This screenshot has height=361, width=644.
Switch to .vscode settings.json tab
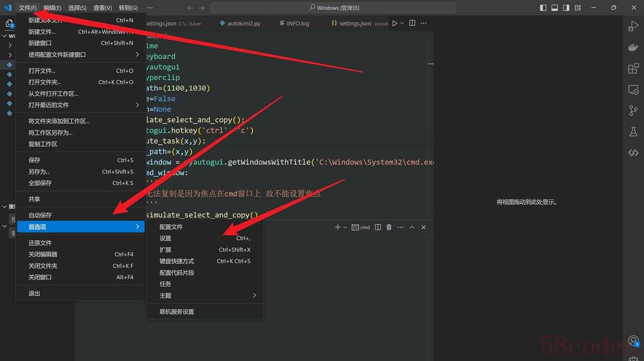pyautogui.click(x=359, y=23)
